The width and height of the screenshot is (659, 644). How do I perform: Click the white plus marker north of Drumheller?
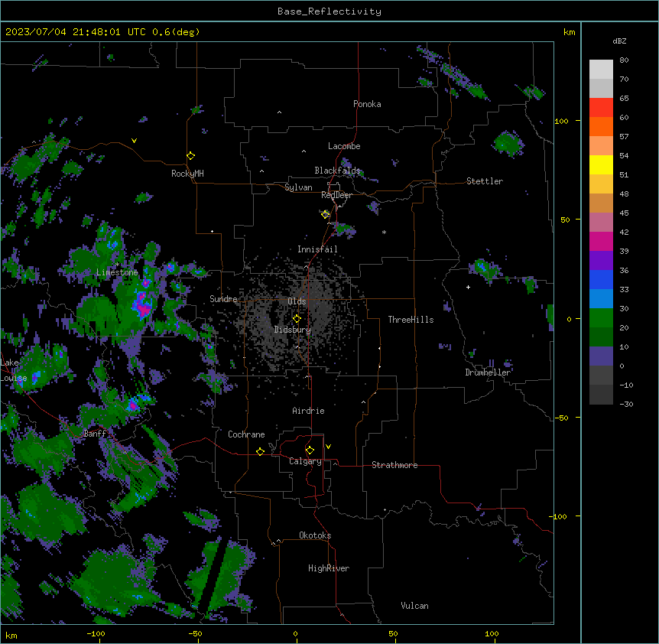pos(468,287)
